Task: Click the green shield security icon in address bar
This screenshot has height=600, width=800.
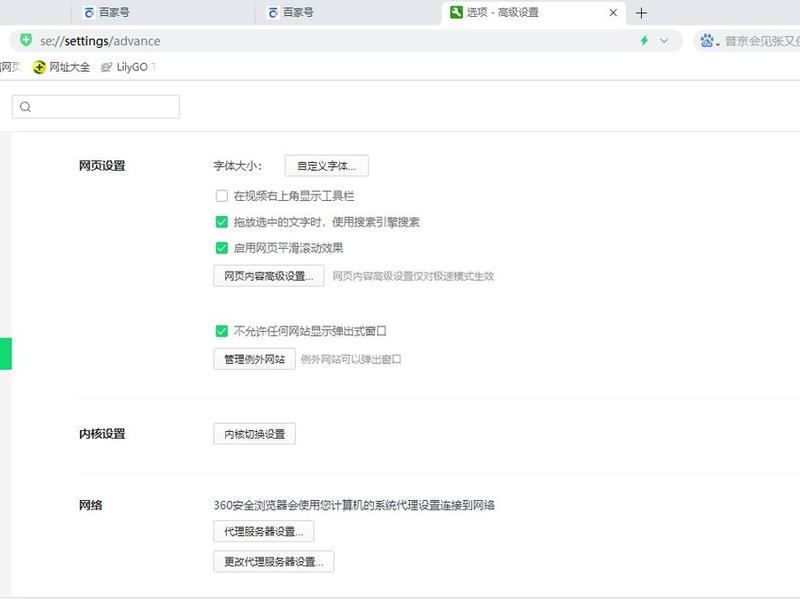Action: 26,40
